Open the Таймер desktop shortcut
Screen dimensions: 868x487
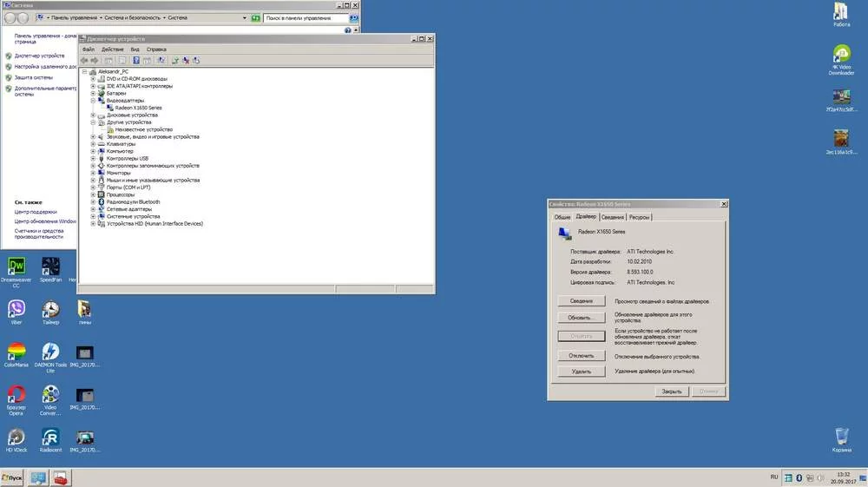(50, 313)
